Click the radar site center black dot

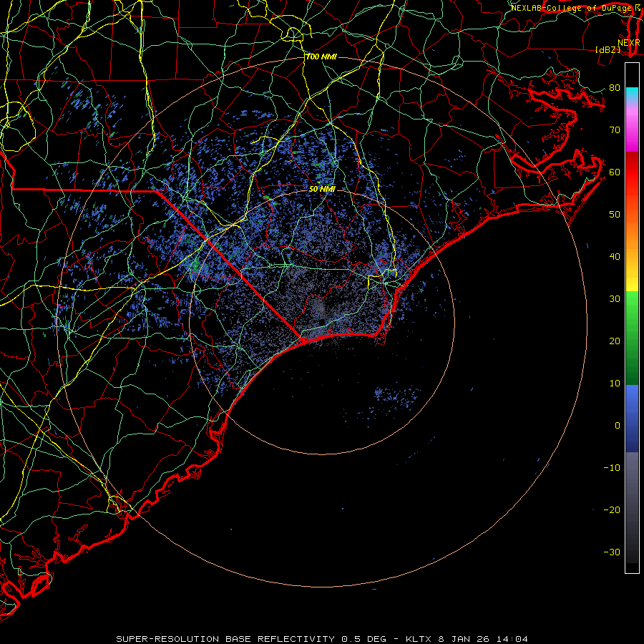click(323, 321)
